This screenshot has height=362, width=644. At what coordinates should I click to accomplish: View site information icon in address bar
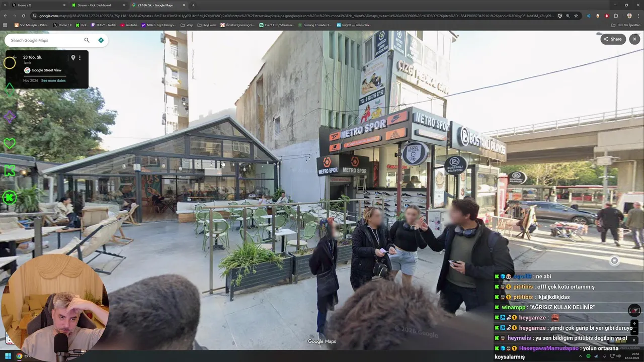pos(34,16)
